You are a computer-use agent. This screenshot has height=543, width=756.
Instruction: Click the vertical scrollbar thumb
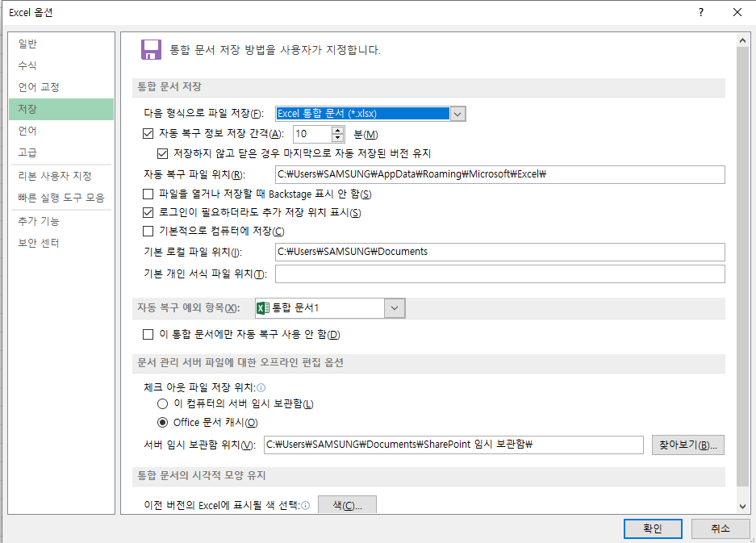click(742, 267)
